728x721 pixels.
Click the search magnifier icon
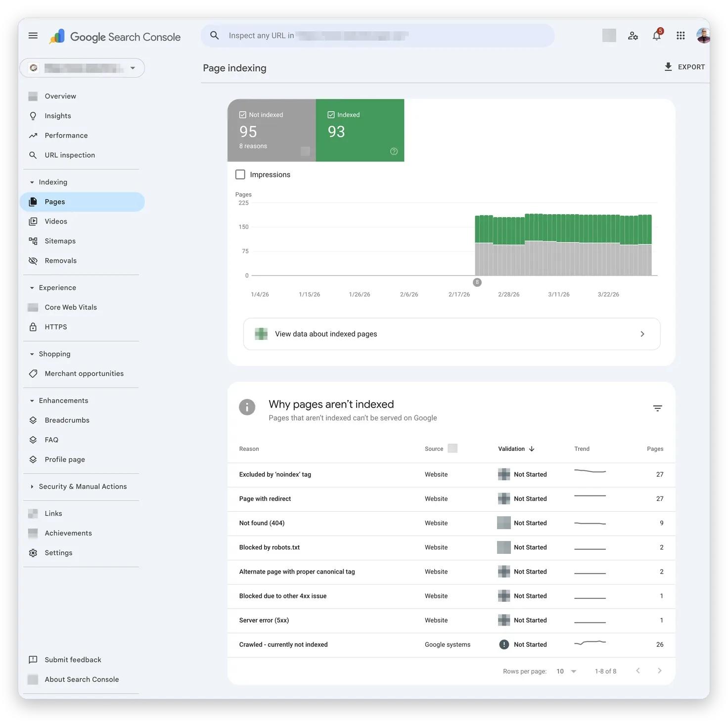pyautogui.click(x=215, y=36)
